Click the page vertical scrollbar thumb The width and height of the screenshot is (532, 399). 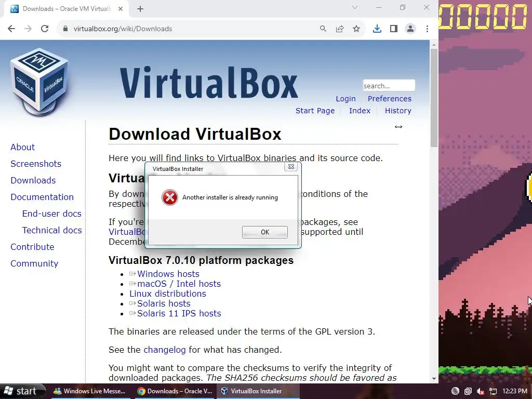pyautogui.click(x=434, y=98)
